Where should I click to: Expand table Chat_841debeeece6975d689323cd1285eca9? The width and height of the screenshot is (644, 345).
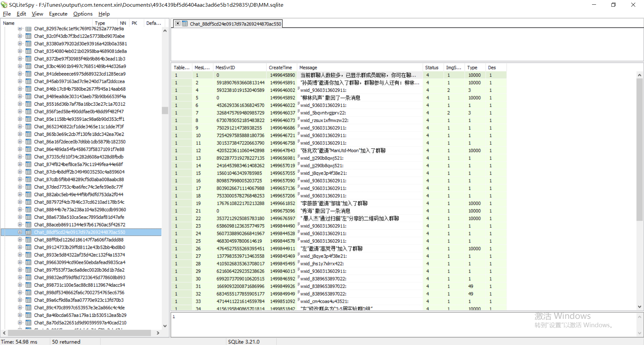pos(20,74)
